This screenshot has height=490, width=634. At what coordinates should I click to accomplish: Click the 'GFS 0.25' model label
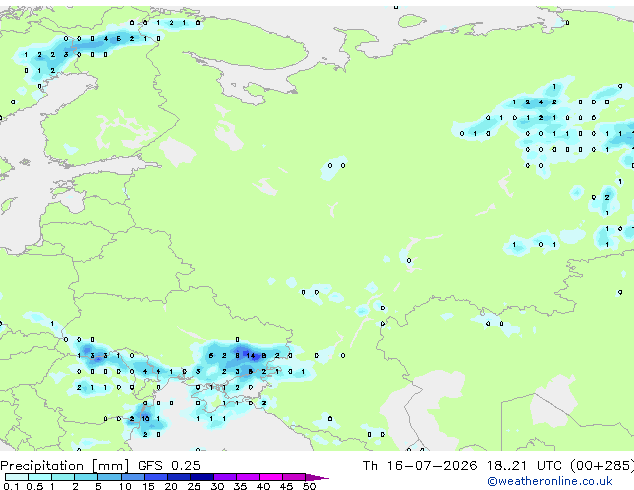click(169, 466)
